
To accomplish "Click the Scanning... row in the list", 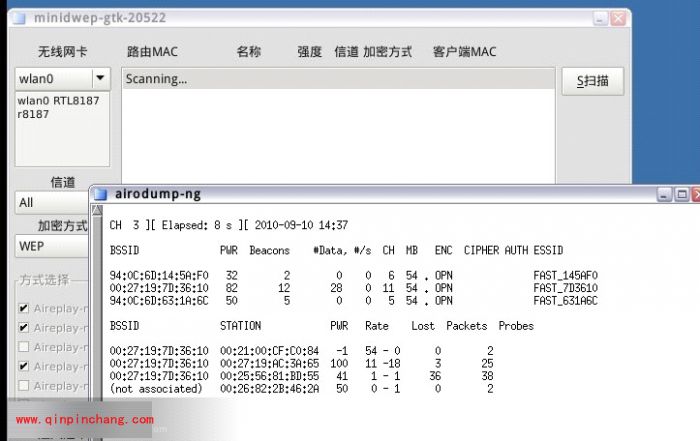I will (x=338, y=79).
